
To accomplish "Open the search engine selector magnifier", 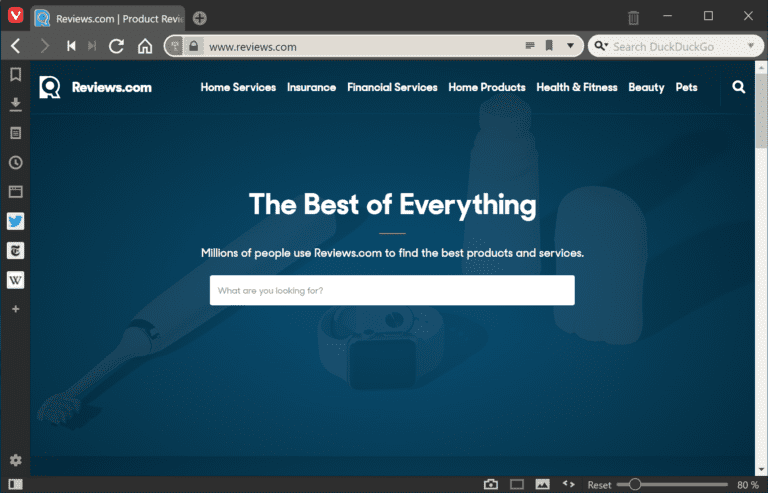I will (600, 46).
